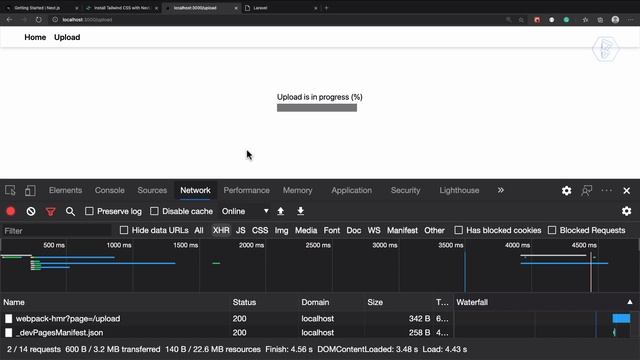This screenshot has height=360, width=640.
Task: Clear the network log
Action: pyautogui.click(x=31, y=211)
